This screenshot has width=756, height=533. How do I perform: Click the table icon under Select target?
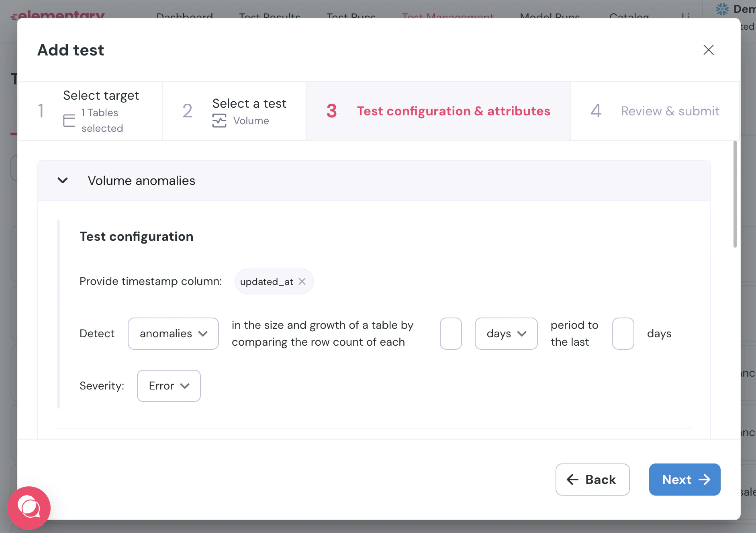tap(69, 121)
